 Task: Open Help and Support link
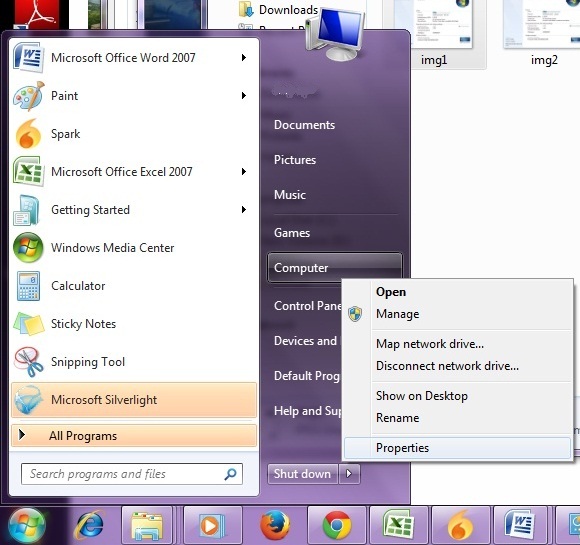point(308,411)
